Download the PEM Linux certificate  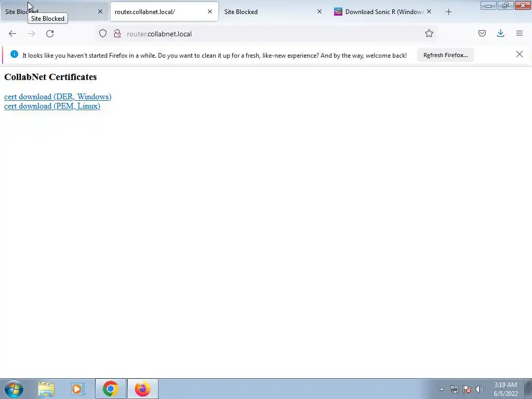tap(52, 106)
